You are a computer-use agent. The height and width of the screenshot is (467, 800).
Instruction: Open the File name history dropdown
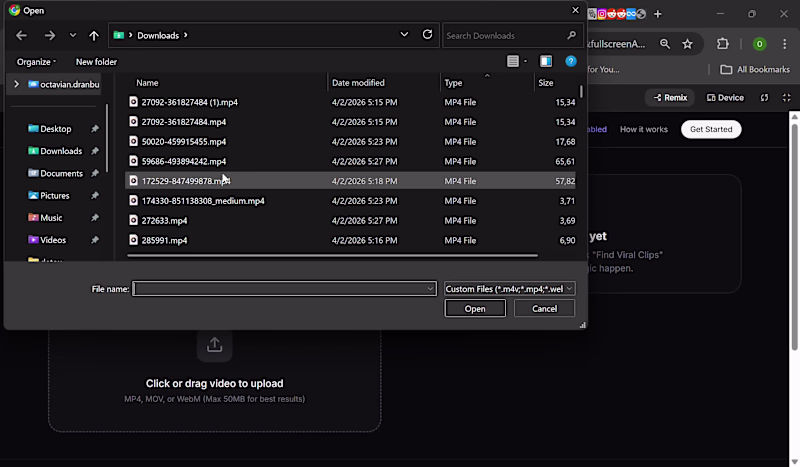point(431,289)
